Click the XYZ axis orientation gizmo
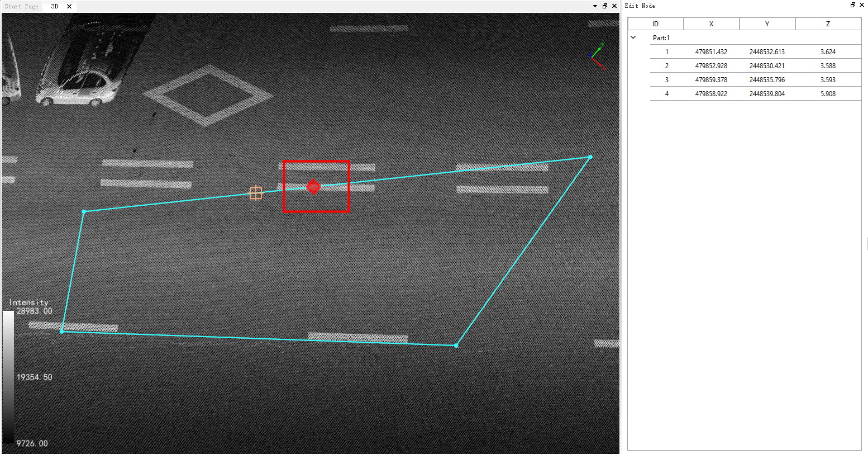The image size is (868, 454). (x=597, y=55)
